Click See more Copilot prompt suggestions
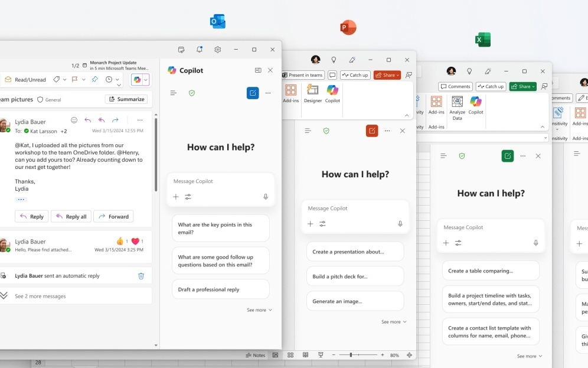 pyautogui.click(x=259, y=310)
